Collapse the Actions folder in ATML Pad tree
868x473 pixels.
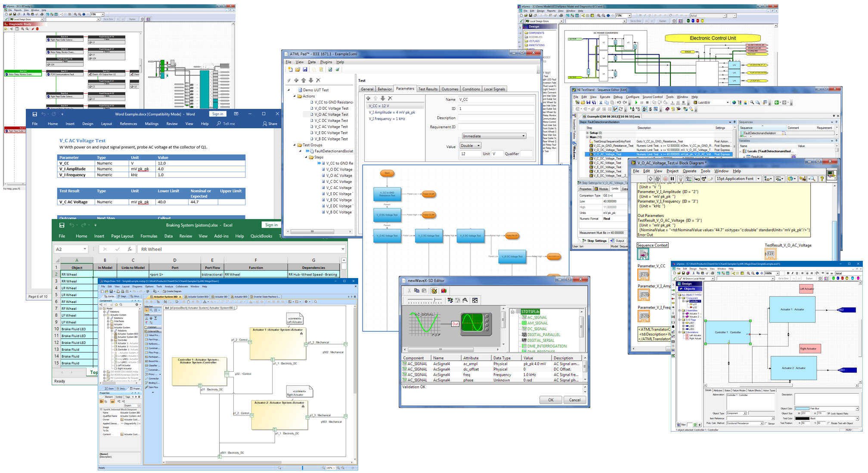pyautogui.click(x=294, y=96)
